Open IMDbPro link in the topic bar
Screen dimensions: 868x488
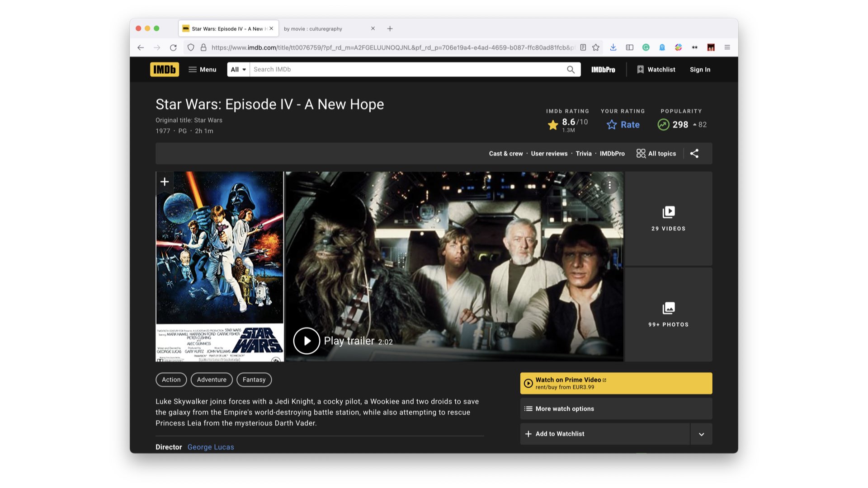pyautogui.click(x=612, y=154)
